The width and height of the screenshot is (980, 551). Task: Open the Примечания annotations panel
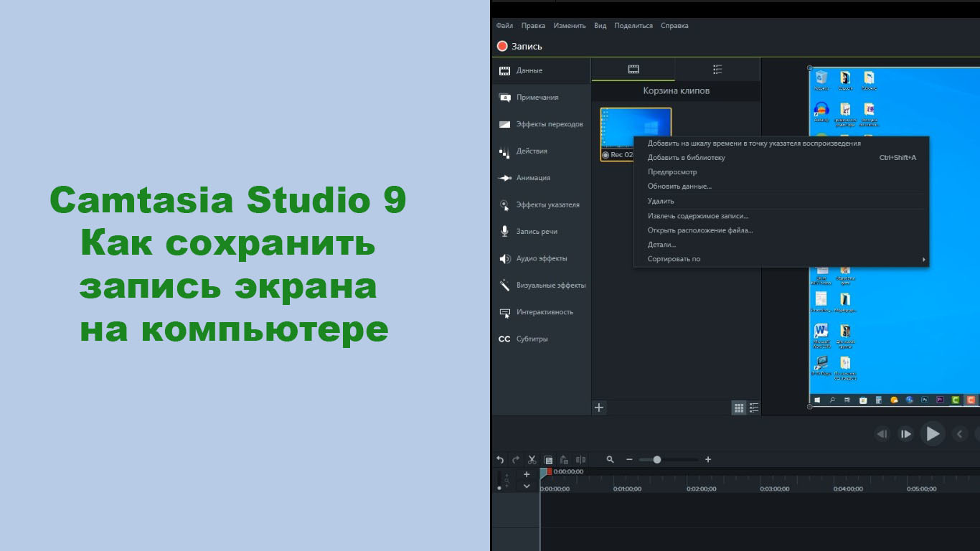[541, 97]
